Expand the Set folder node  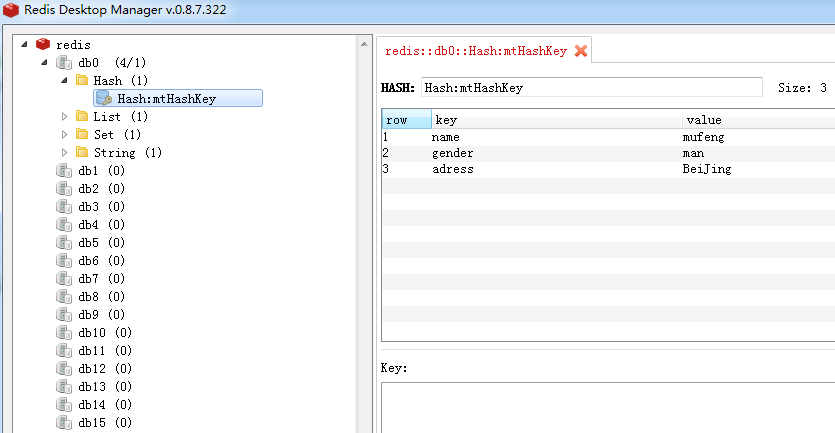coord(64,134)
